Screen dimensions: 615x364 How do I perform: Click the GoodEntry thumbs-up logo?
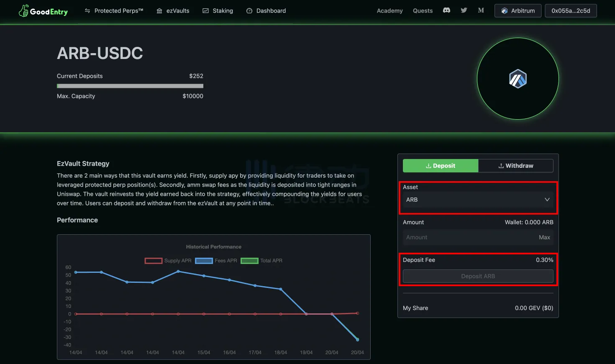(24, 11)
